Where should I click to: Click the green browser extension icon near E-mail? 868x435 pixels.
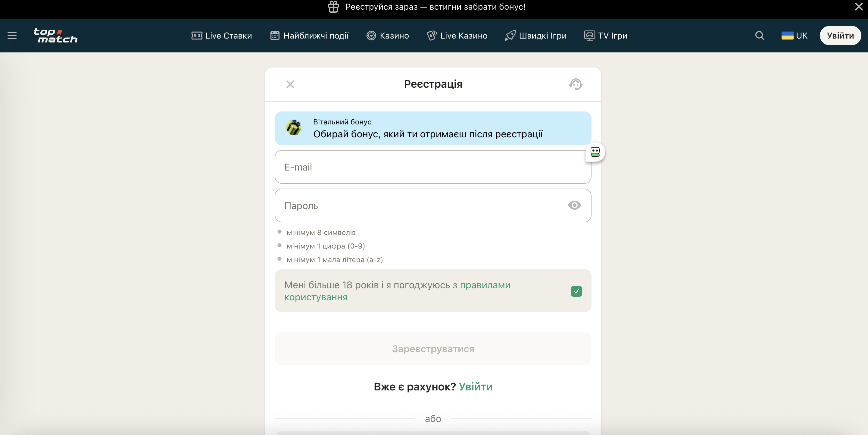(x=595, y=152)
